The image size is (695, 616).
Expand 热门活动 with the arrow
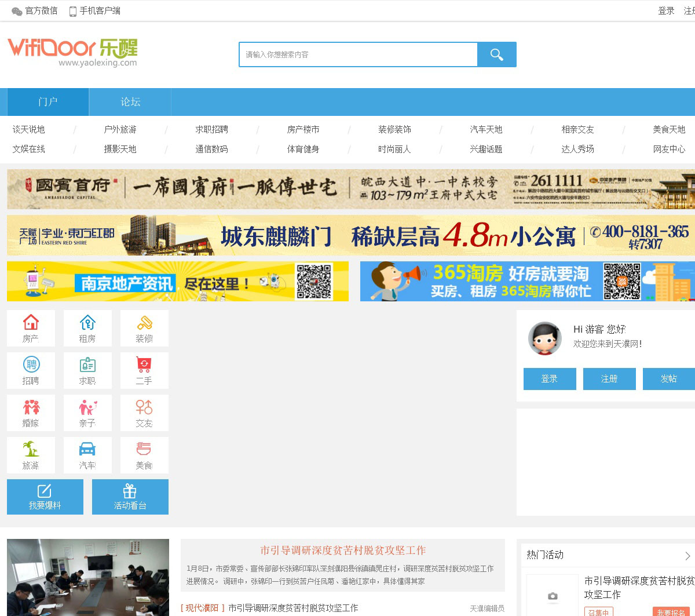tap(687, 556)
